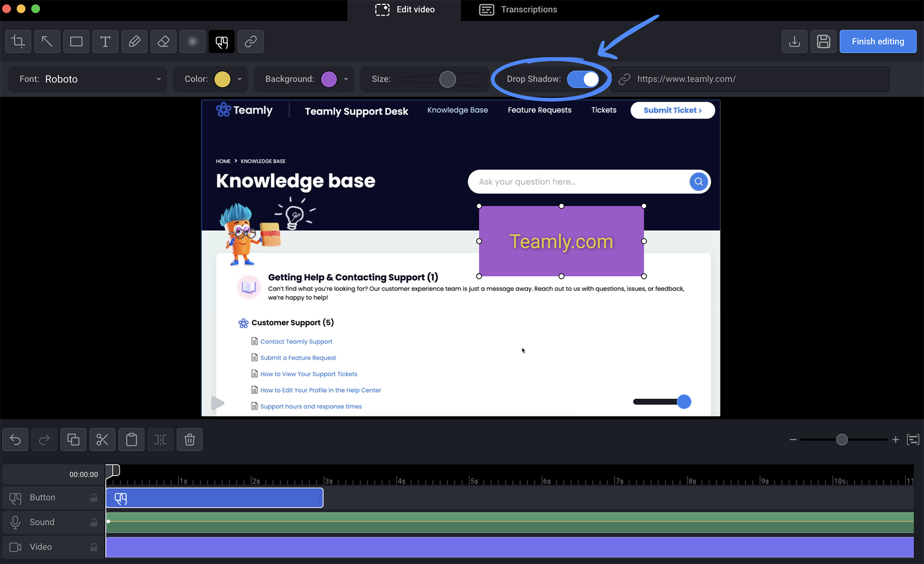Select the Text tool
Viewport: 924px width, 564px height.
(105, 41)
